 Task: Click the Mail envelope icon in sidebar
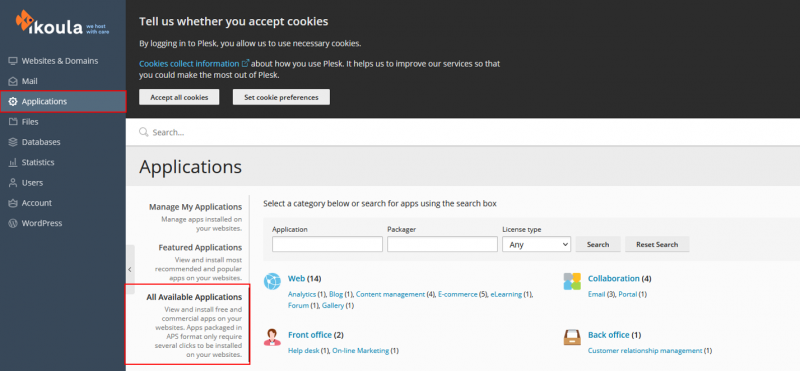pyautogui.click(x=13, y=81)
